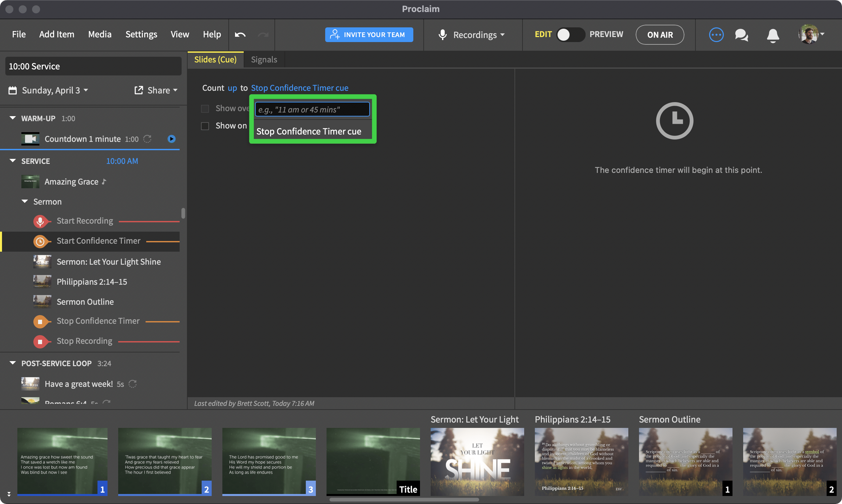Click the Amazing Grace thumbnail icon in list
Viewport: 842px width, 504px height.
coord(30,182)
